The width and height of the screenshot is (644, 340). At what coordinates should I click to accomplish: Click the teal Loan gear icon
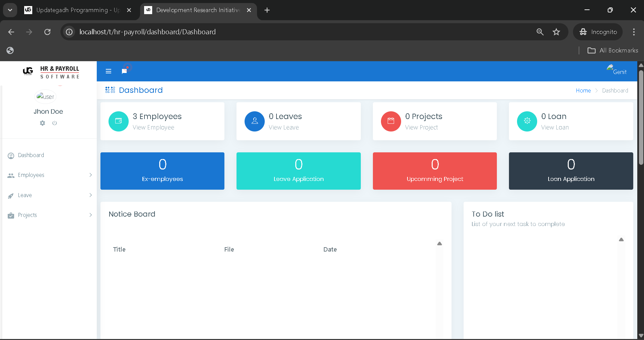(x=527, y=121)
